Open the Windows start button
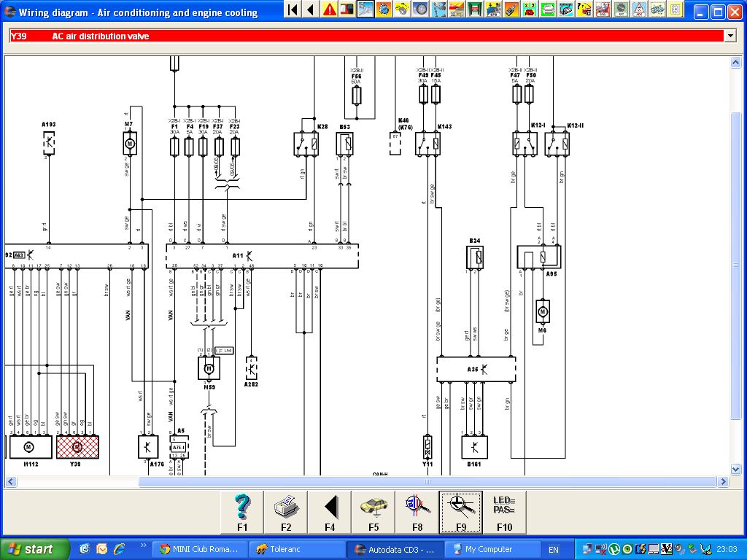 [35, 549]
